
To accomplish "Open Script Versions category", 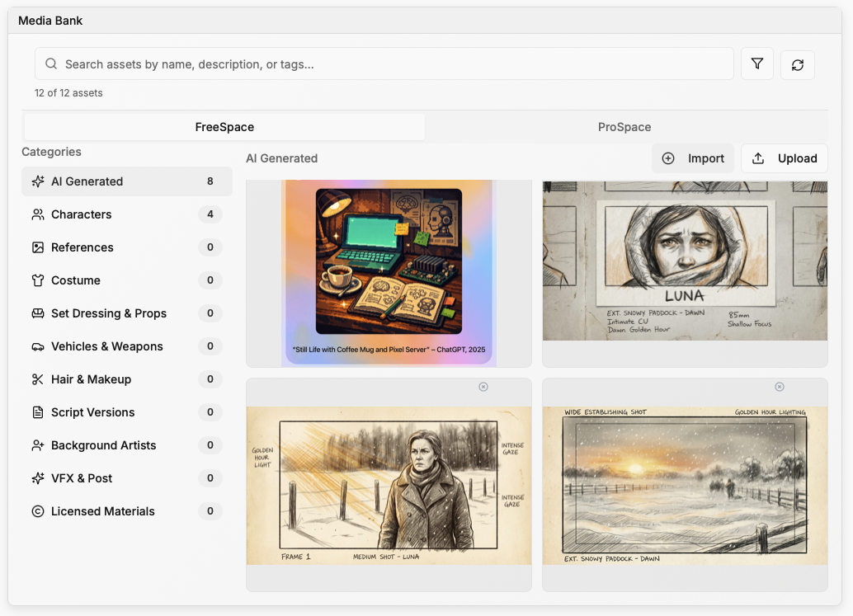I will (127, 412).
